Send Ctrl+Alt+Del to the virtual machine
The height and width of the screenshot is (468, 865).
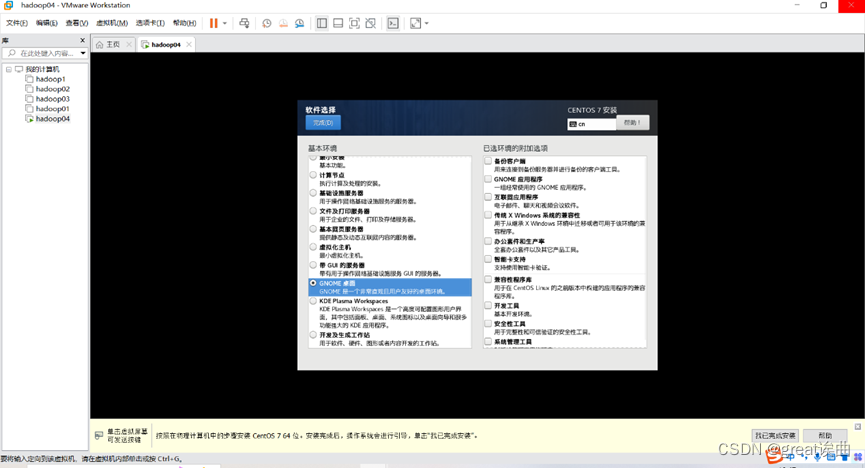(244, 23)
